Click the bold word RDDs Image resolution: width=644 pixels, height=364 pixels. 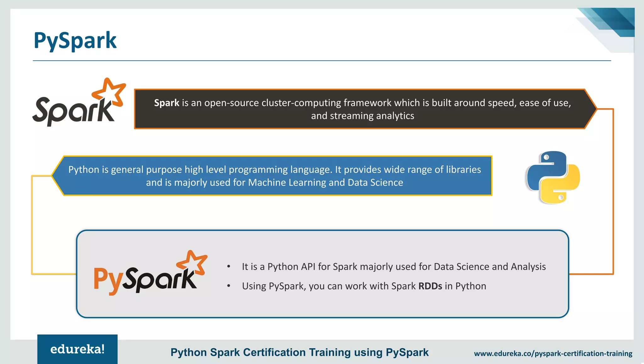point(430,286)
